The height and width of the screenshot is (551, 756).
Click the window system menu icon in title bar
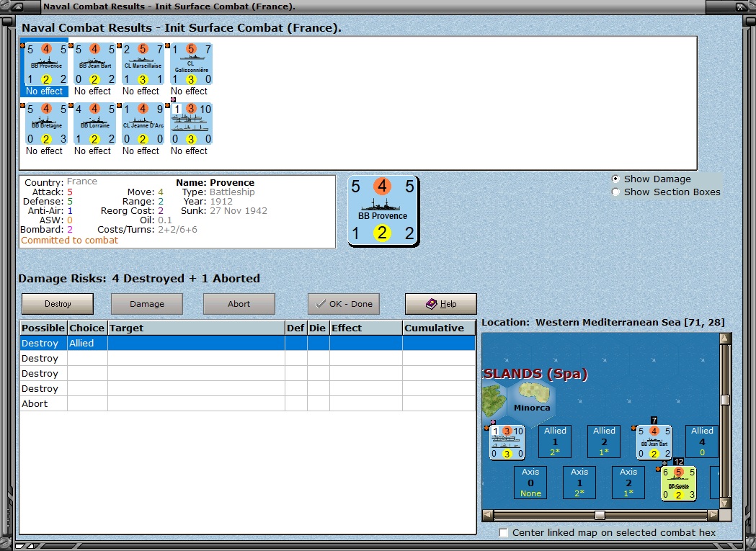pos(17,6)
